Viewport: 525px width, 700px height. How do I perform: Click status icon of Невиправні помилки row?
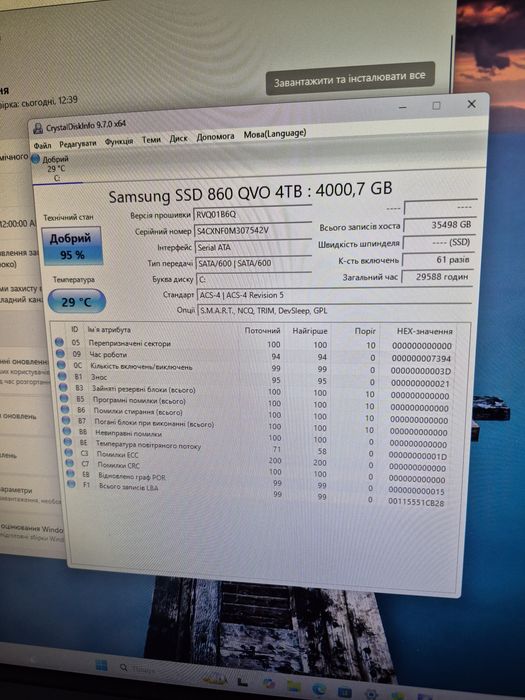point(67,431)
